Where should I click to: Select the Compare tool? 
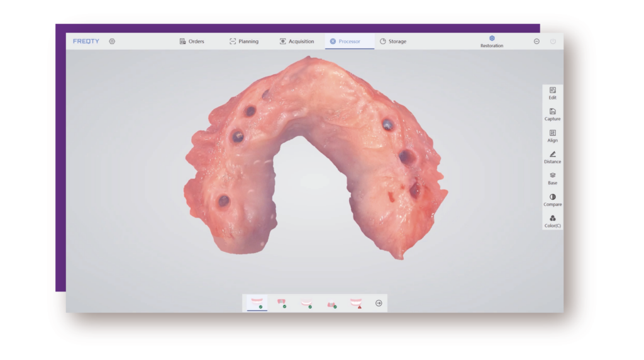552,200
